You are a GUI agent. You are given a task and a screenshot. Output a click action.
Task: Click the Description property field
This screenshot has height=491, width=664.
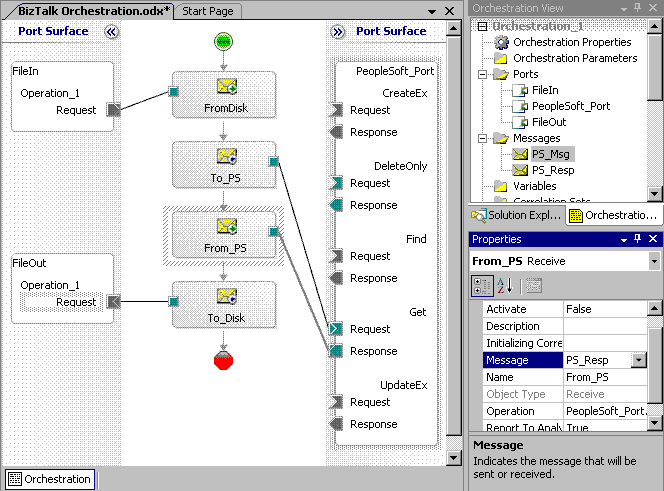(x=605, y=326)
